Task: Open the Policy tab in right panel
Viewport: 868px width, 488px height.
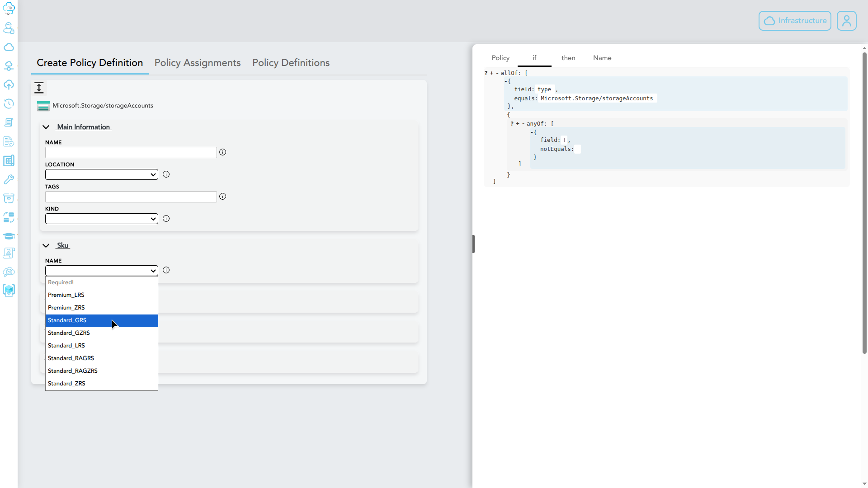Action: point(500,58)
